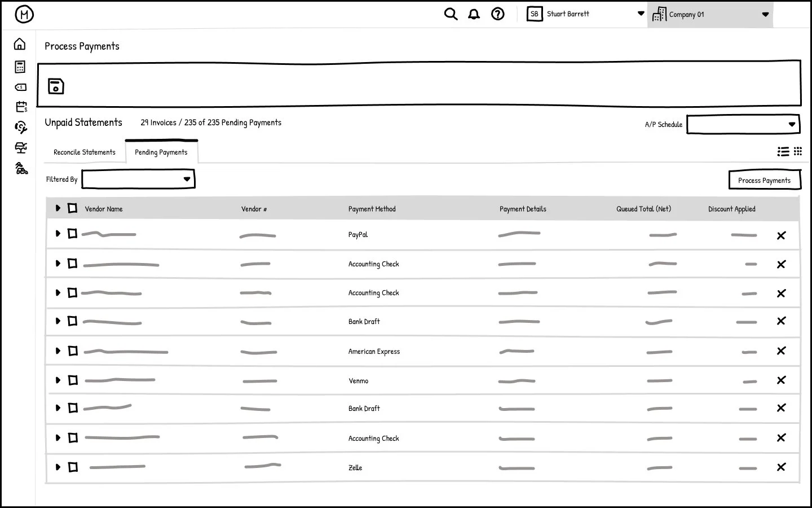Expand the American Express row
This screenshot has height=508, width=812.
pyautogui.click(x=58, y=351)
